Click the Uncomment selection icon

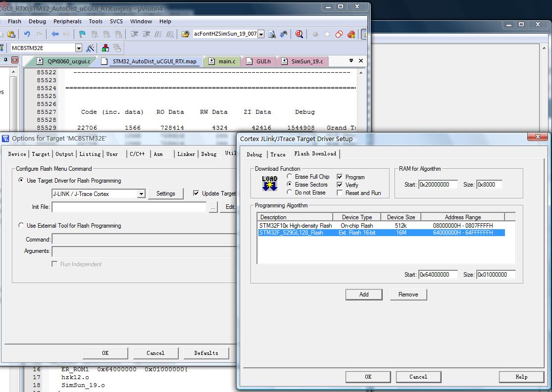click(170, 34)
